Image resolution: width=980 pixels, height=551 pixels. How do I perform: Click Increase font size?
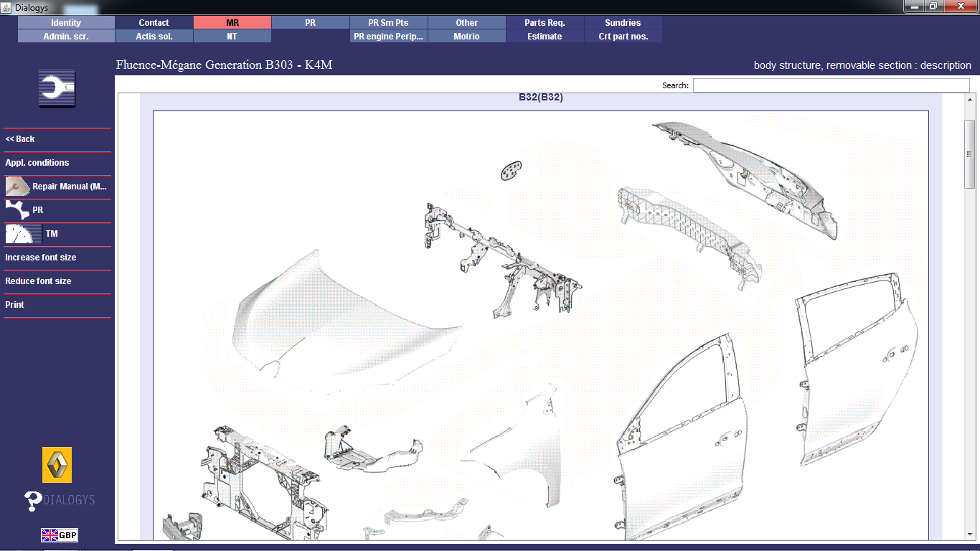[41, 258]
